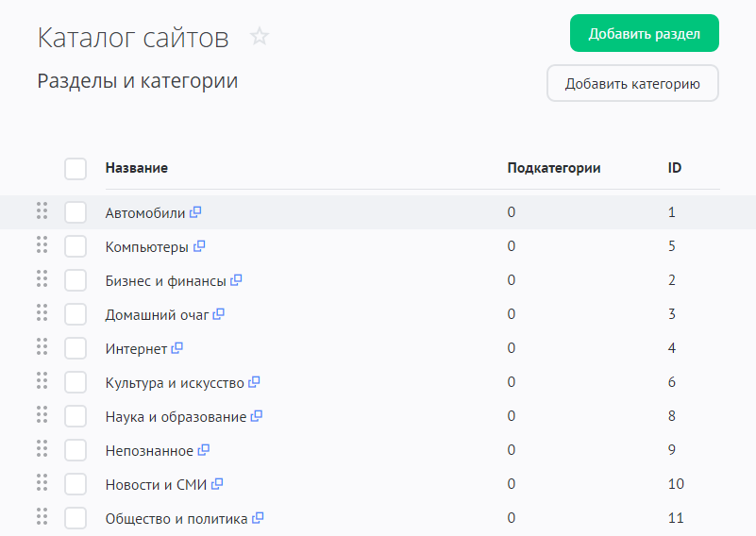Tick the checkbox for Общество и политика
The height and width of the screenshot is (536, 756).
tap(76, 518)
